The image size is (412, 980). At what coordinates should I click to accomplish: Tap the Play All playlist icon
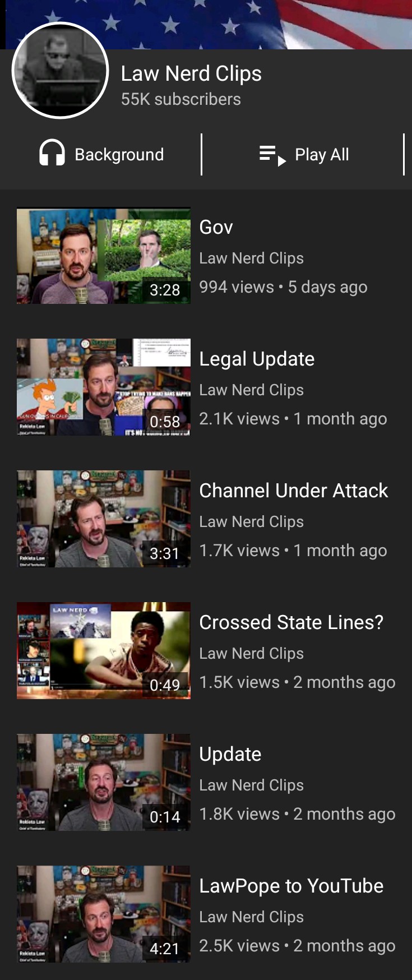click(x=272, y=155)
